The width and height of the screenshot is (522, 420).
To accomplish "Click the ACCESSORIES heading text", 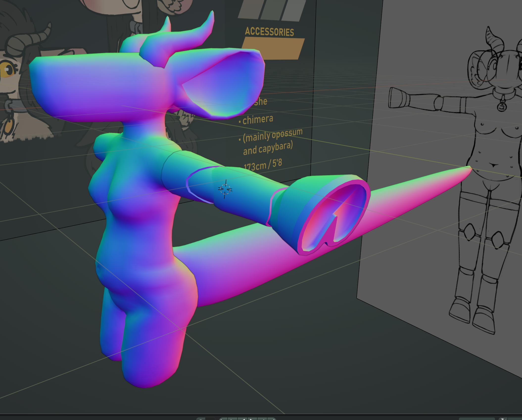I will [x=269, y=32].
